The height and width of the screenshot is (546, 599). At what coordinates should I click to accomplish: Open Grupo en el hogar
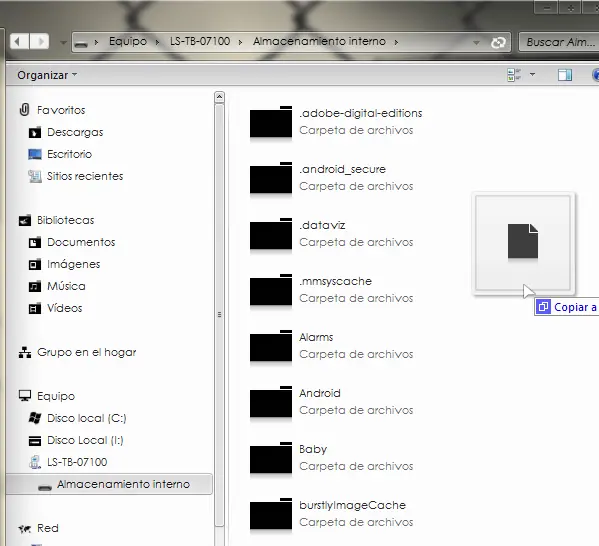click(86, 352)
